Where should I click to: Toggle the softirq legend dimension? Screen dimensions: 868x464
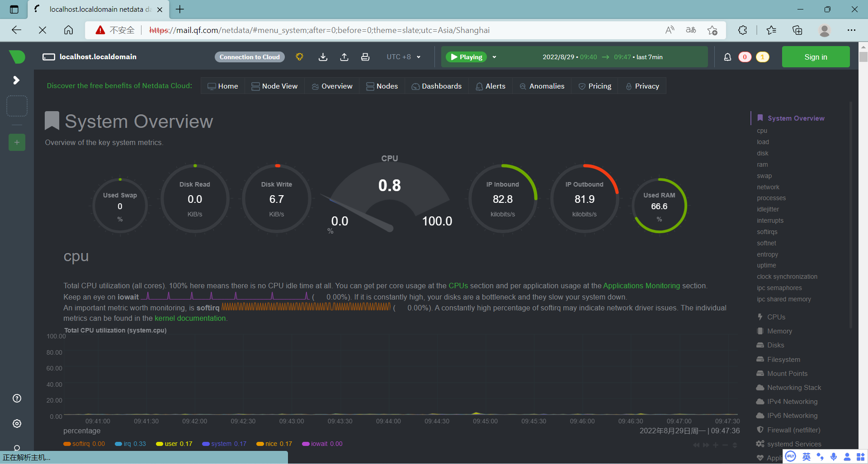click(x=84, y=444)
